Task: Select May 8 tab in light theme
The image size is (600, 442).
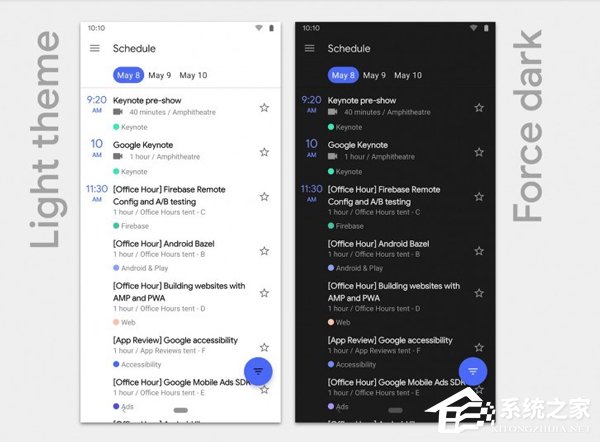Action: [x=128, y=75]
